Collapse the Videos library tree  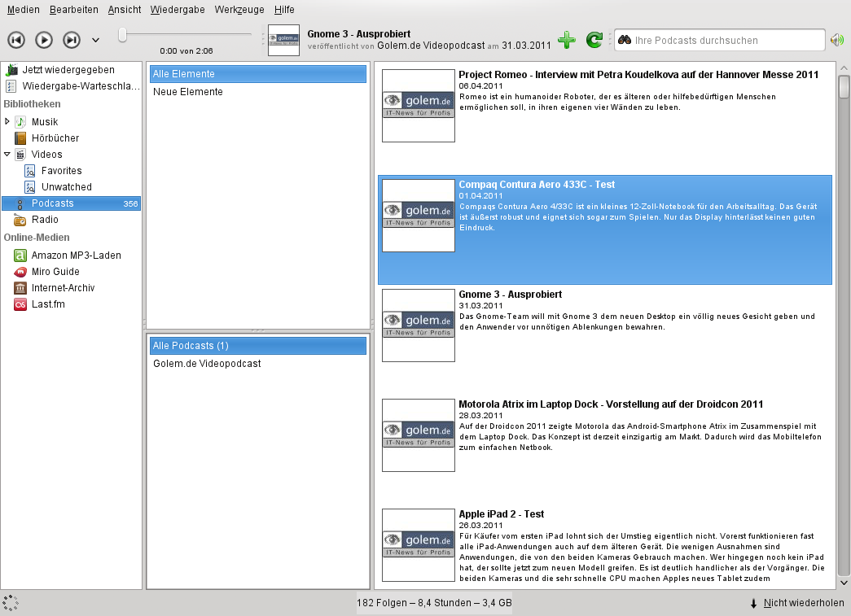(7, 154)
